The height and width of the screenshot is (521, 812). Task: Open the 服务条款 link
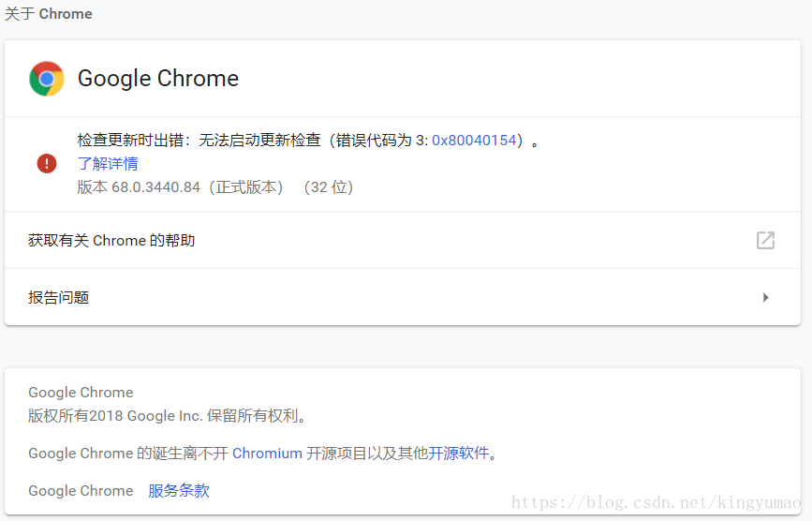(x=179, y=490)
